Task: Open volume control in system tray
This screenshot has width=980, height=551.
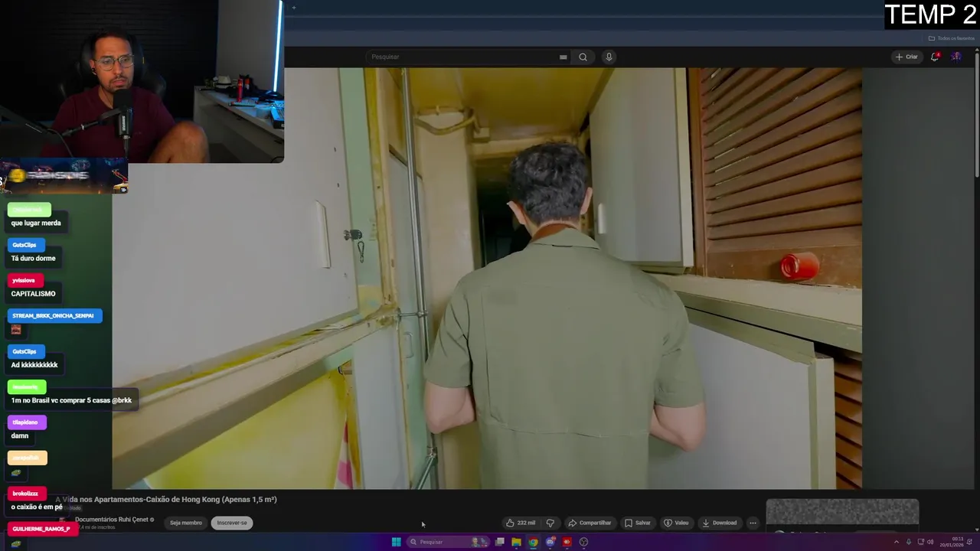Action: point(931,542)
